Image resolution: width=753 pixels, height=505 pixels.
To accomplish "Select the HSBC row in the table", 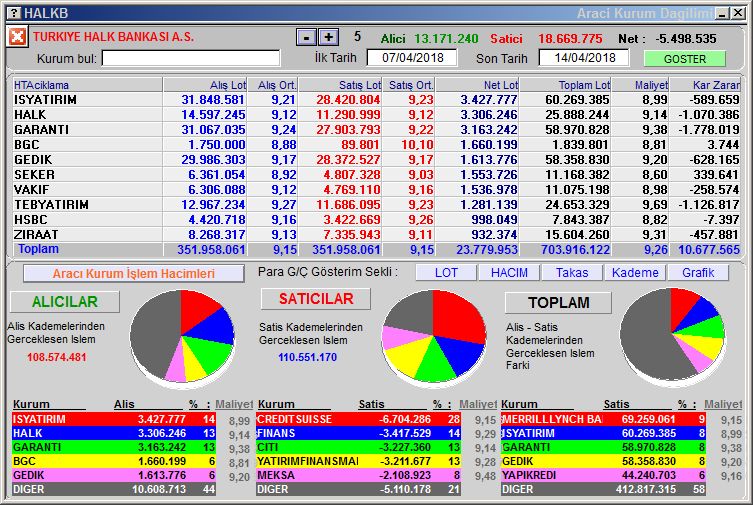I will tap(376, 219).
